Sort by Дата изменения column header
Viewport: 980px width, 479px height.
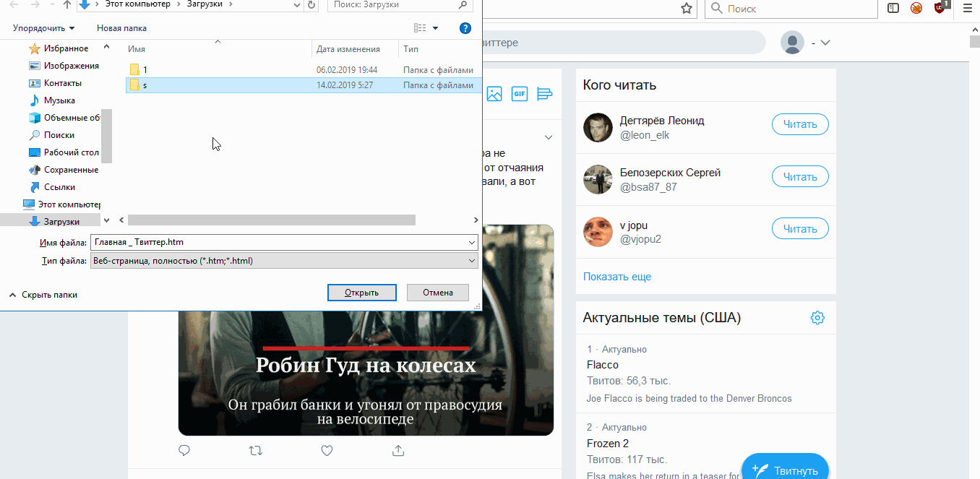click(x=348, y=49)
